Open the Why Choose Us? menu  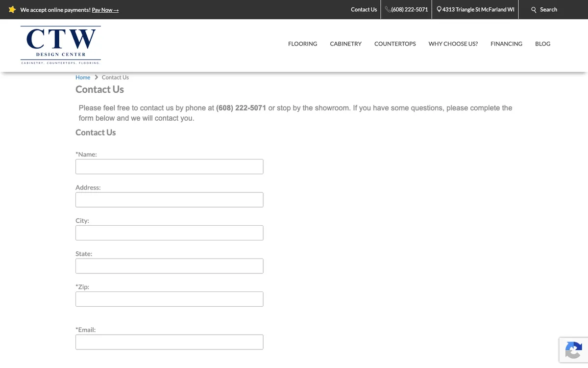(453, 44)
